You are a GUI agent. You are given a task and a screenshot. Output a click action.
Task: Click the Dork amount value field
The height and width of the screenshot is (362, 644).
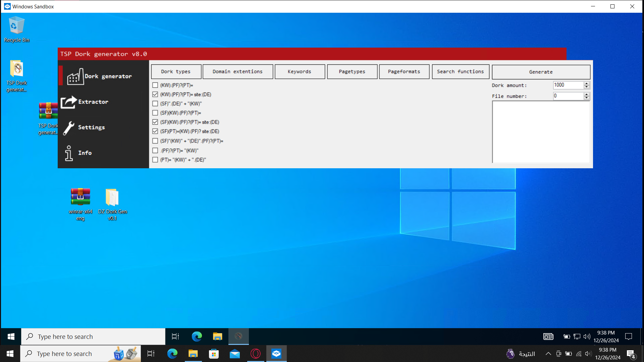[568, 85]
